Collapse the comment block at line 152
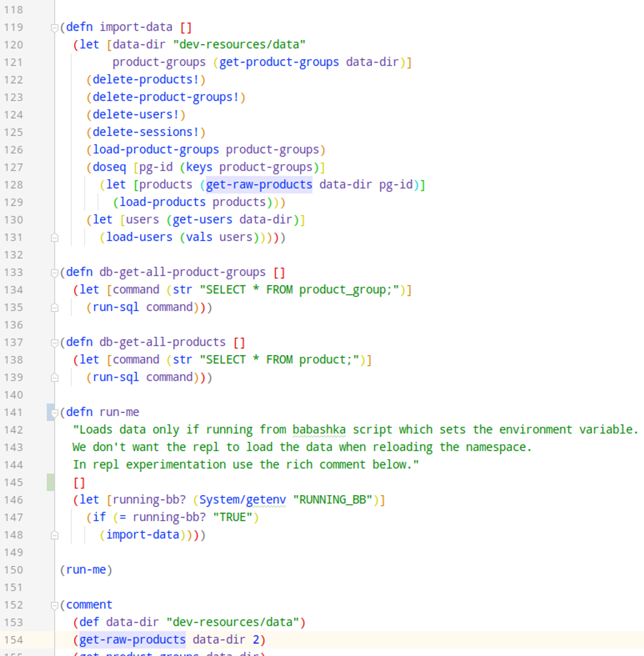Image resolution: width=644 pixels, height=656 pixels. click(x=55, y=605)
